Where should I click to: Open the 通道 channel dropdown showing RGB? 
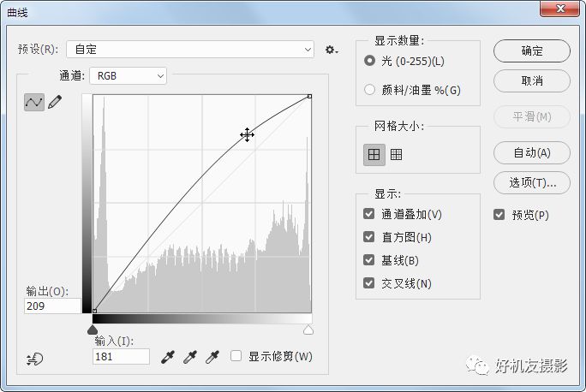[129, 76]
